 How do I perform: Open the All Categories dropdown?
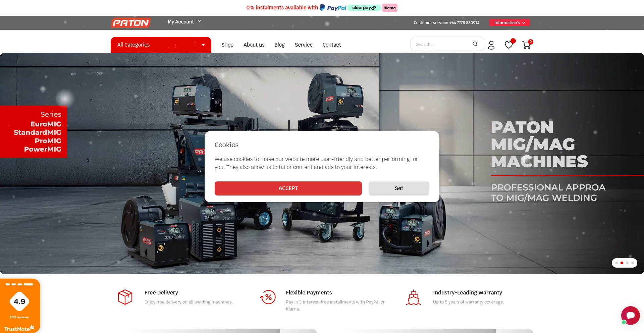(161, 45)
